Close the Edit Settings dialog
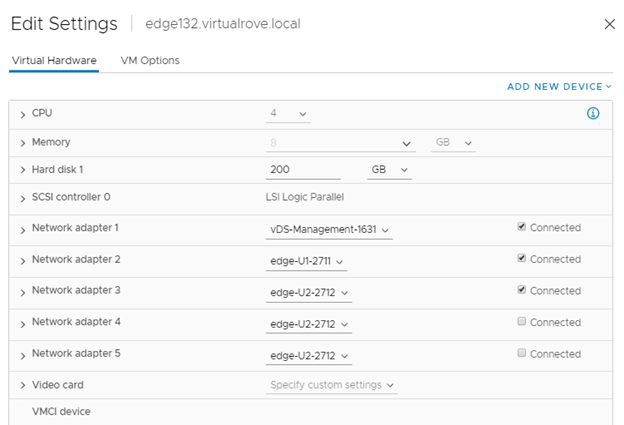Image resolution: width=624 pixels, height=425 pixels. click(609, 24)
